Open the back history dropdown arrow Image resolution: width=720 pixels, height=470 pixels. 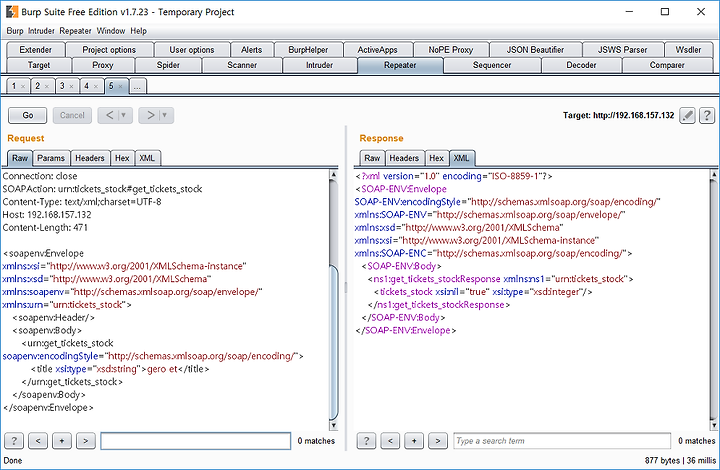point(124,115)
